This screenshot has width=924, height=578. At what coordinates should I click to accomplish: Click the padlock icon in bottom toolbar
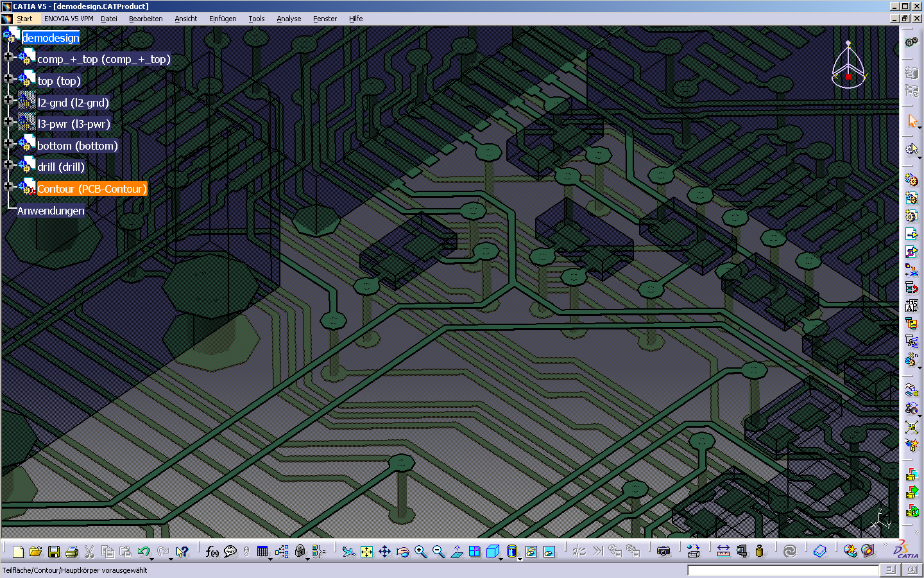pos(300,551)
